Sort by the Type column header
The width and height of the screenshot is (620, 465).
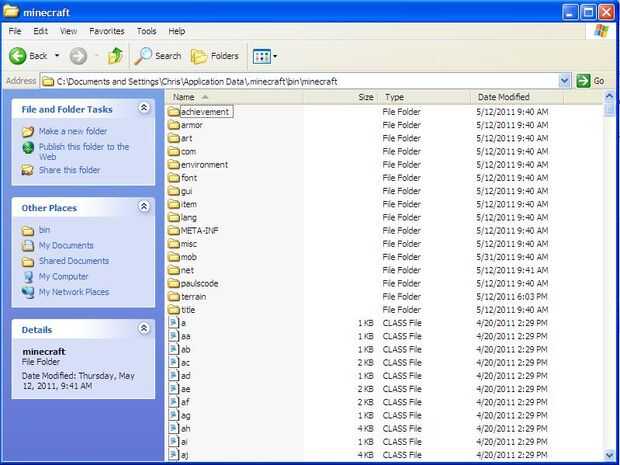(425, 97)
